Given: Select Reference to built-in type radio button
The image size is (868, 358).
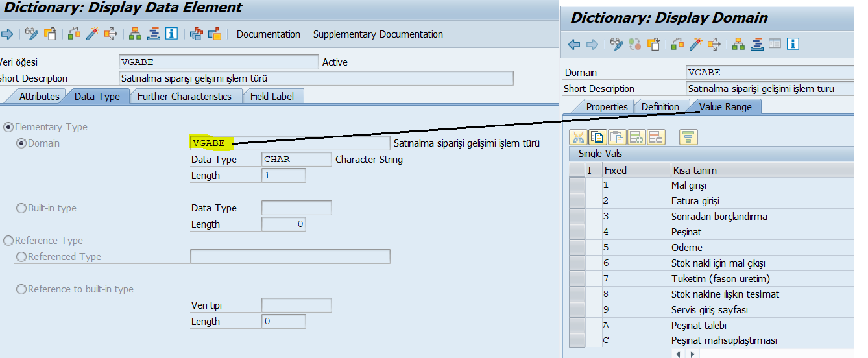Looking at the screenshot, I should [x=21, y=289].
